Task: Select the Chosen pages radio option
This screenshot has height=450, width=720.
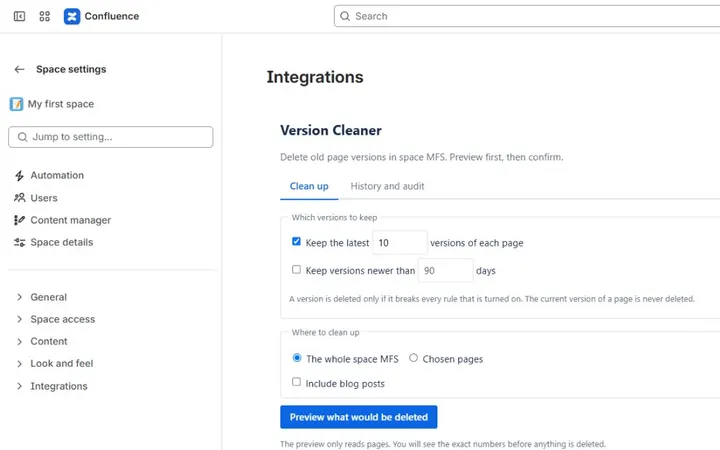Action: point(413,358)
